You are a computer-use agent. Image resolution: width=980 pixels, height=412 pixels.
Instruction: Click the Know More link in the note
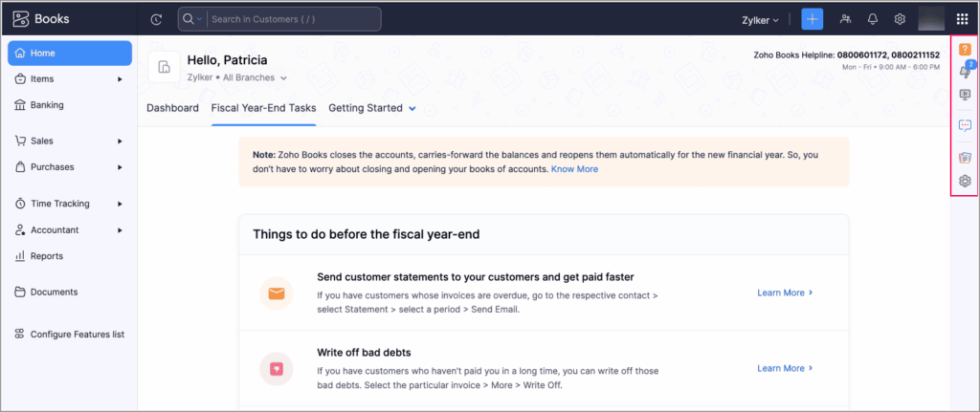click(x=574, y=169)
